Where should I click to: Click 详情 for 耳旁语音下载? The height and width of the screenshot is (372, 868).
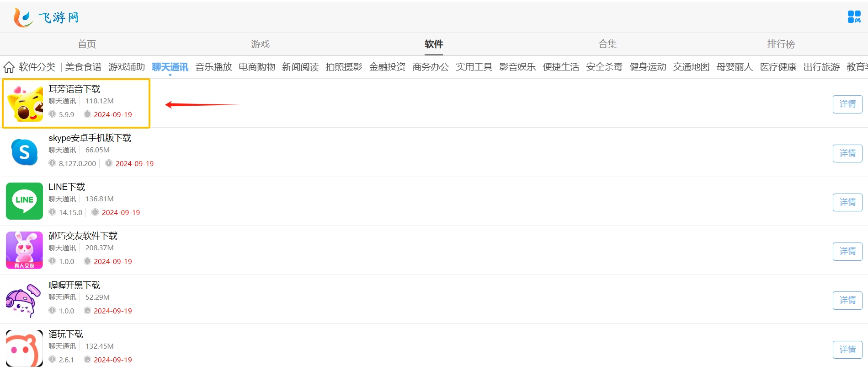tap(847, 104)
